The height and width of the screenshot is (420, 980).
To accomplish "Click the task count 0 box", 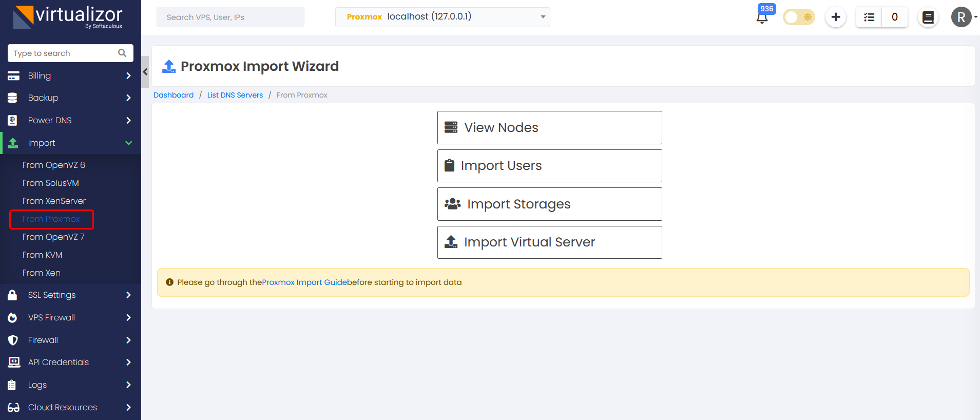I will click(x=895, y=17).
